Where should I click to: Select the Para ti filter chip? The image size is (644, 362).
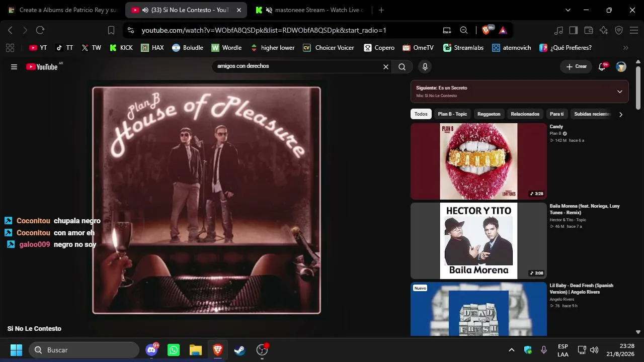(557, 114)
